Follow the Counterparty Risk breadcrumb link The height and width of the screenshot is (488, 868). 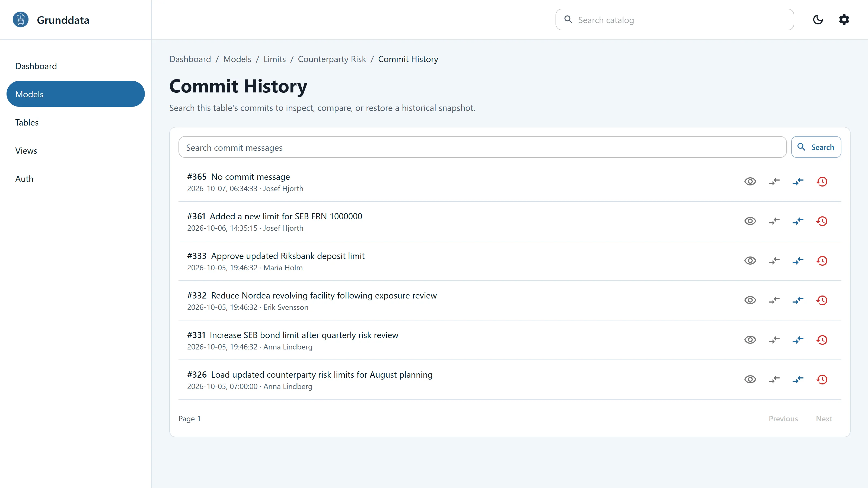(x=331, y=59)
